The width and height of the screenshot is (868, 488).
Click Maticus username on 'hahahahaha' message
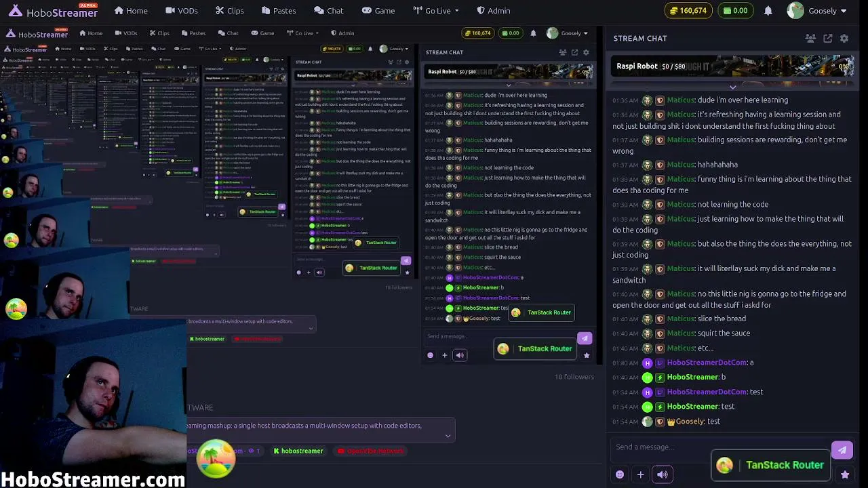pyautogui.click(x=681, y=165)
